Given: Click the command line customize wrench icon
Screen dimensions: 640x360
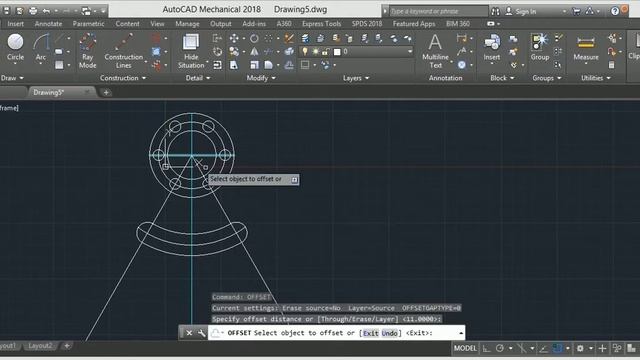Looking at the screenshot, I should click(202, 333).
